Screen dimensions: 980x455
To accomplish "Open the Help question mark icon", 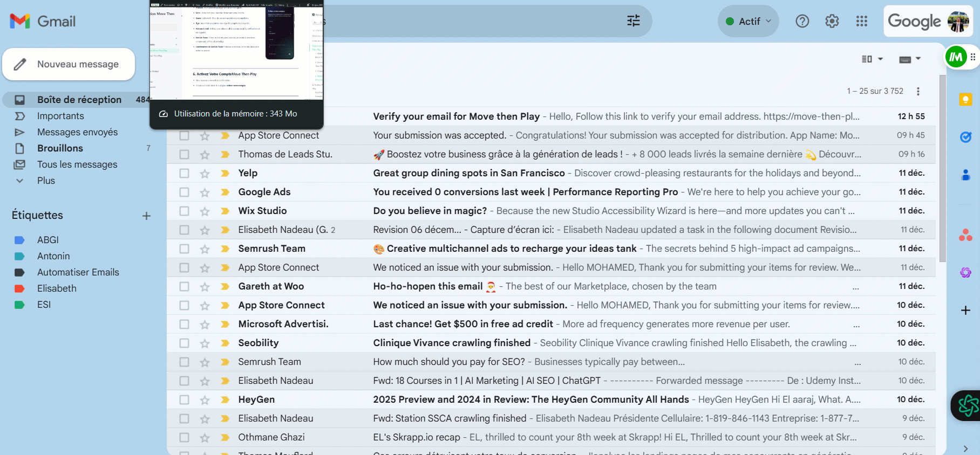I will (x=802, y=21).
